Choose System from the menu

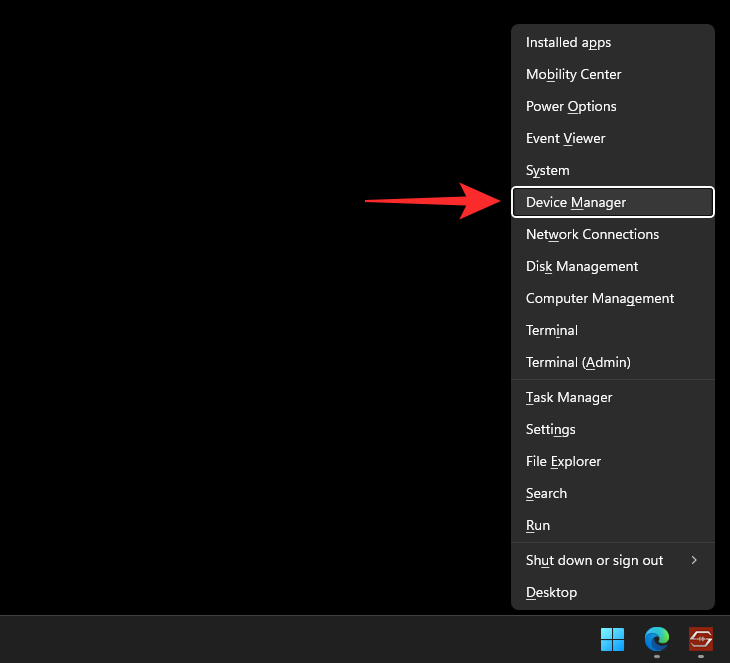pos(613,170)
